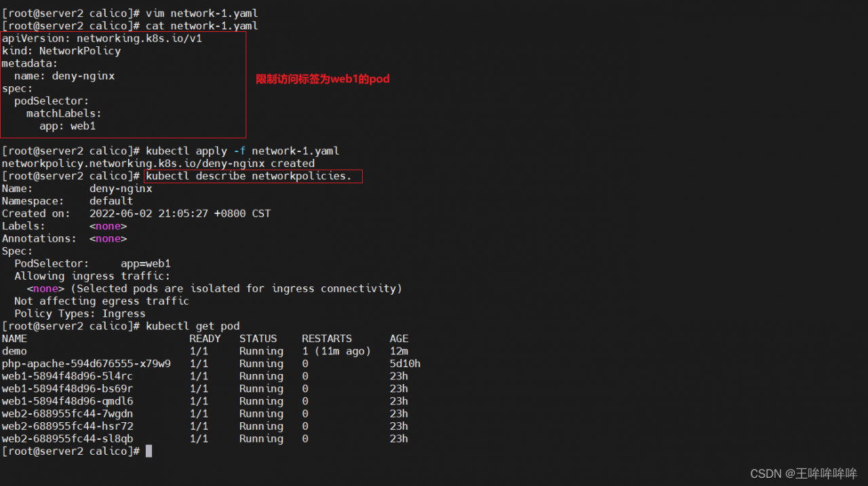Click pod web2-688955fc44-7wgdn
This screenshot has height=486, width=868.
(x=67, y=413)
